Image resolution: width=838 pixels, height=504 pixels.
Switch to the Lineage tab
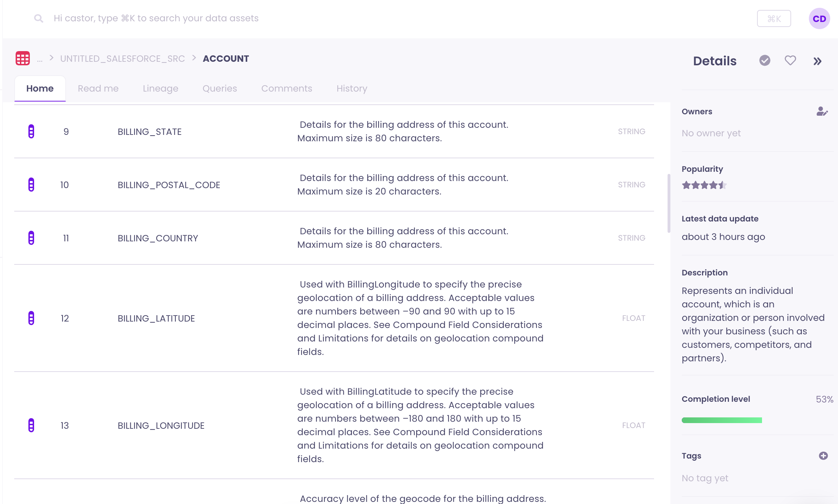tap(160, 88)
